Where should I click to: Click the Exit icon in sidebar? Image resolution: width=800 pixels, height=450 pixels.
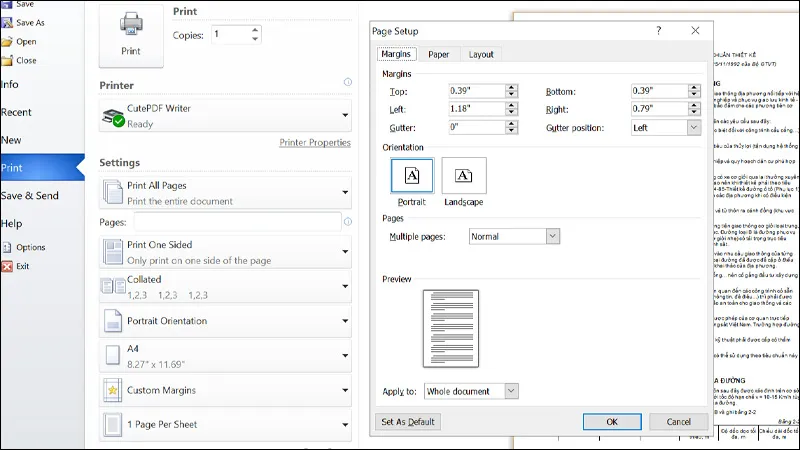7,266
